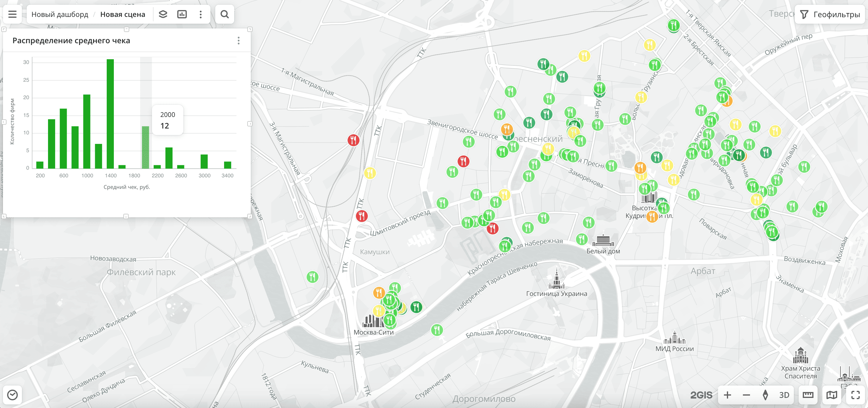Grab the widget's right-middle resize handle
The image size is (868, 408).
[250, 123]
